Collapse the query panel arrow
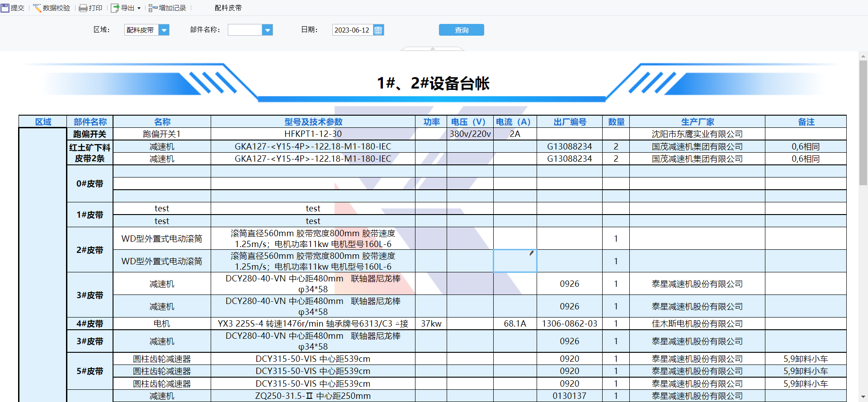The height and width of the screenshot is (402, 868). point(433,48)
